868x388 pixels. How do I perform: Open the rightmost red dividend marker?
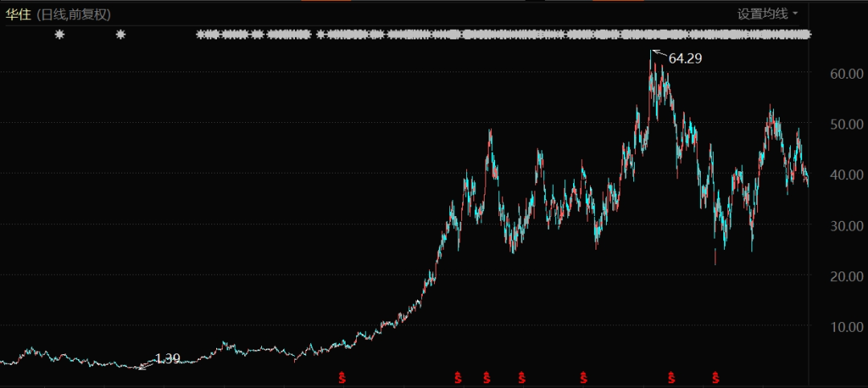click(x=716, y=377)
